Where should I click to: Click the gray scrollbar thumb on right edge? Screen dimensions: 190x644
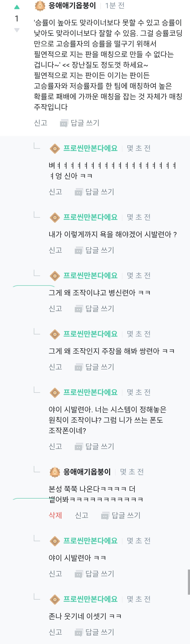(x=189, y=582)
